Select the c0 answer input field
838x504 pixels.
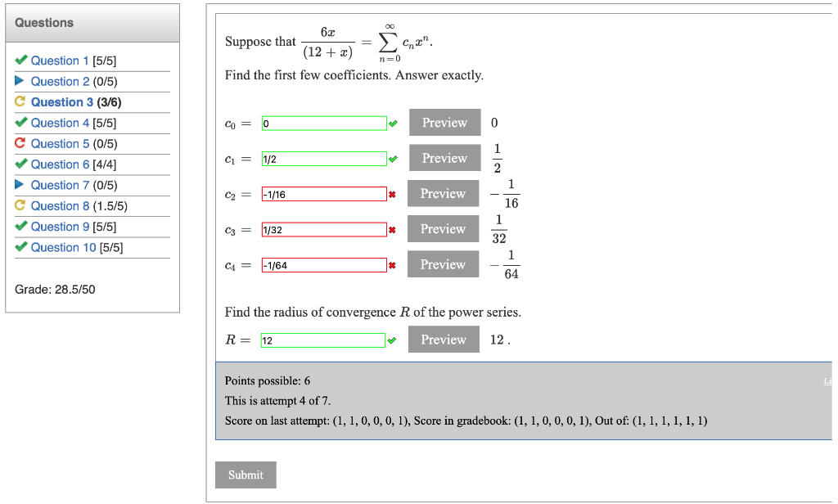(322, 123)
